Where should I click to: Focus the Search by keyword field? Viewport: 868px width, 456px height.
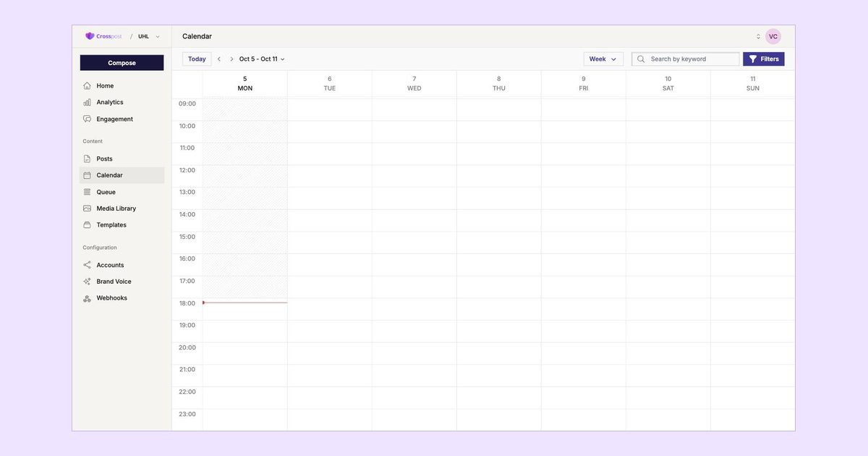(686, 59)
